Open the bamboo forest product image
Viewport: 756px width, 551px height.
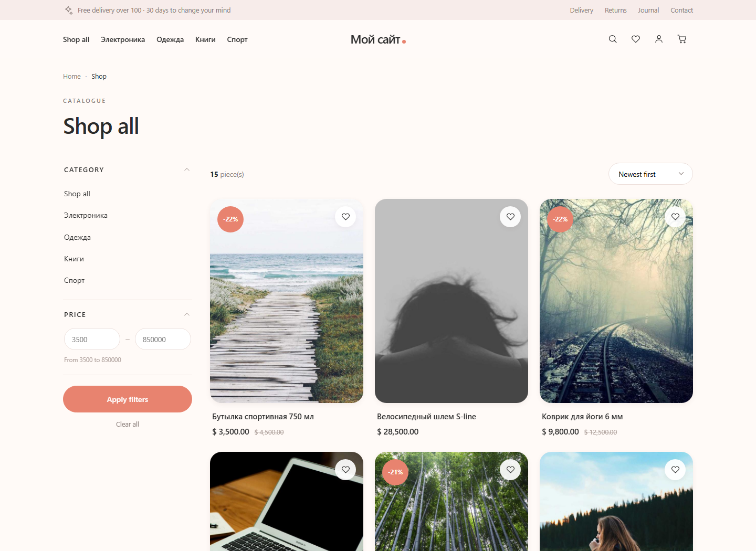pos(451,501)
